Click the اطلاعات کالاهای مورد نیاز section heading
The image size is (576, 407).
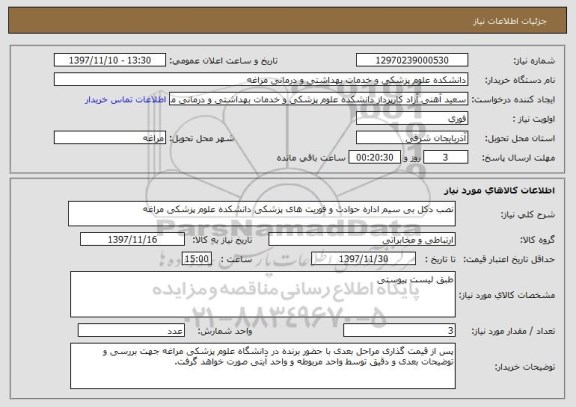point(499,190)
